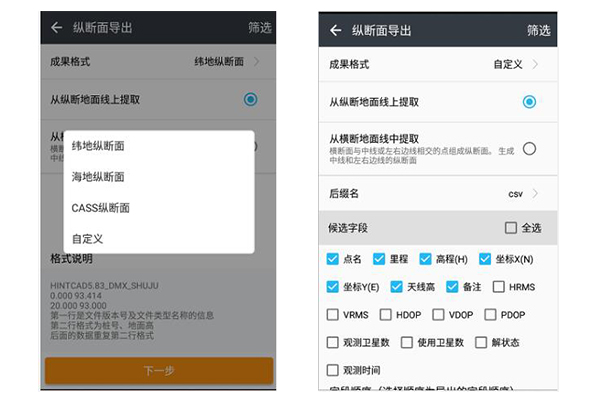This screenshot has height=400, width=600.
Task: Select 从横断面地面线中提取 radio button
Action: click(529, 148)
